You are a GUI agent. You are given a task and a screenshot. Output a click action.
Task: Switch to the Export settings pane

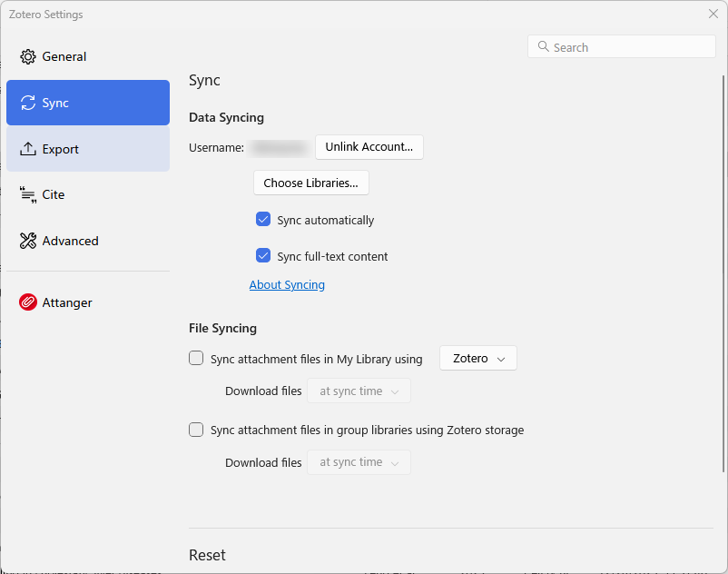click(88, 149)
